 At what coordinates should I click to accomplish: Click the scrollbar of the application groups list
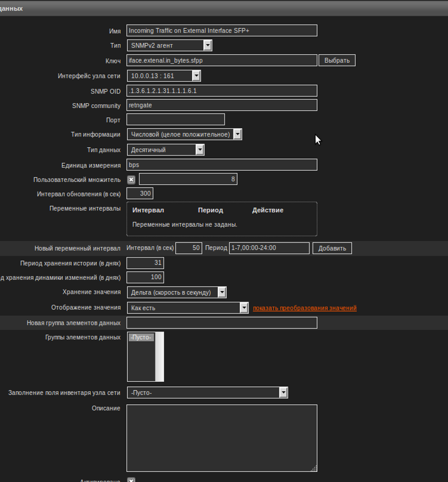click(159, 357)
